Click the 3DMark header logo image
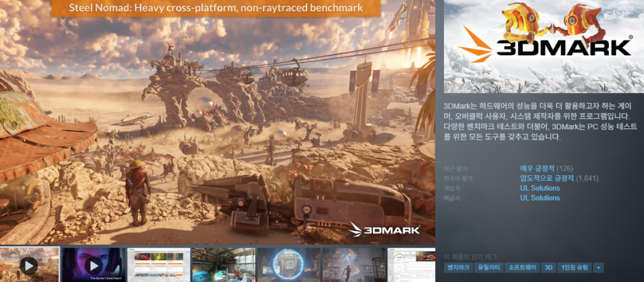The height and width of the screenshot is (282, 644). pyautogui.click(x=544, y=47)
